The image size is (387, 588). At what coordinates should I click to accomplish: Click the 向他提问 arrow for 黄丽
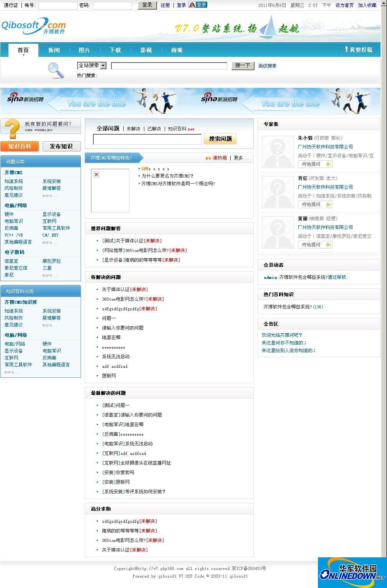point(328,244)
